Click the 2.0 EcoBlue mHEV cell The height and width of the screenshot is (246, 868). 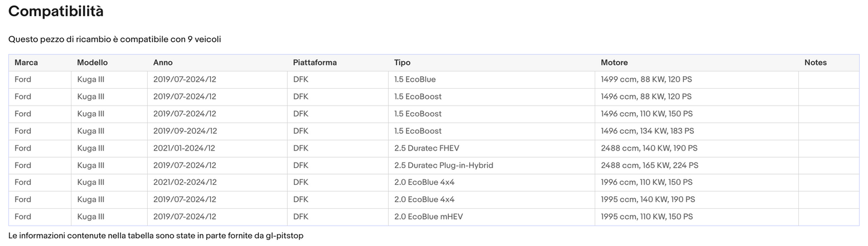[428, 217]
